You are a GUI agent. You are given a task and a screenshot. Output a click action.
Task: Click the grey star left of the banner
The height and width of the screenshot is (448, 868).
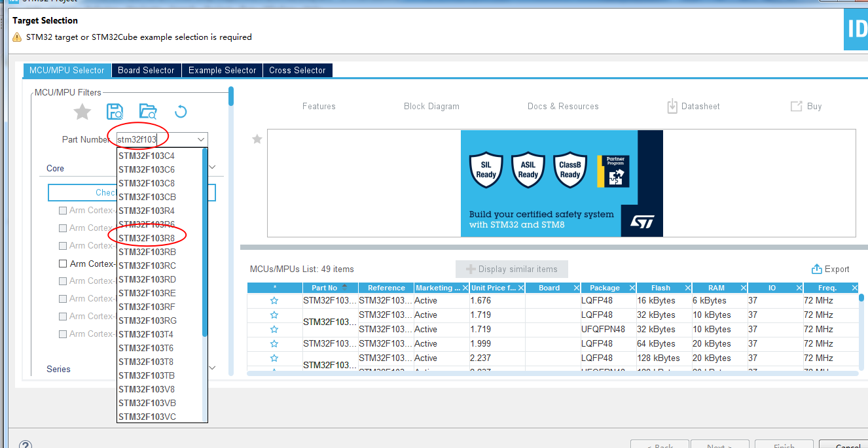[257, 139]
